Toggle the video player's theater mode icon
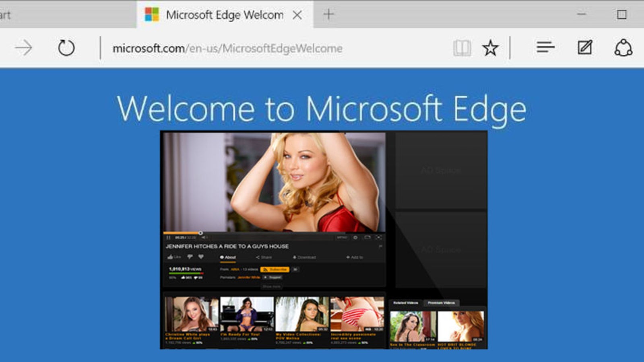 click(367, 237)
